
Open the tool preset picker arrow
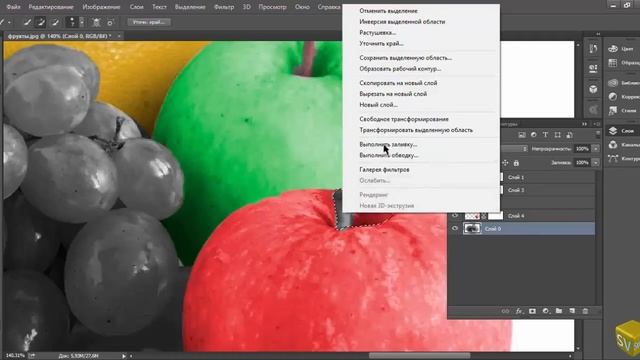tap(9, 22)
